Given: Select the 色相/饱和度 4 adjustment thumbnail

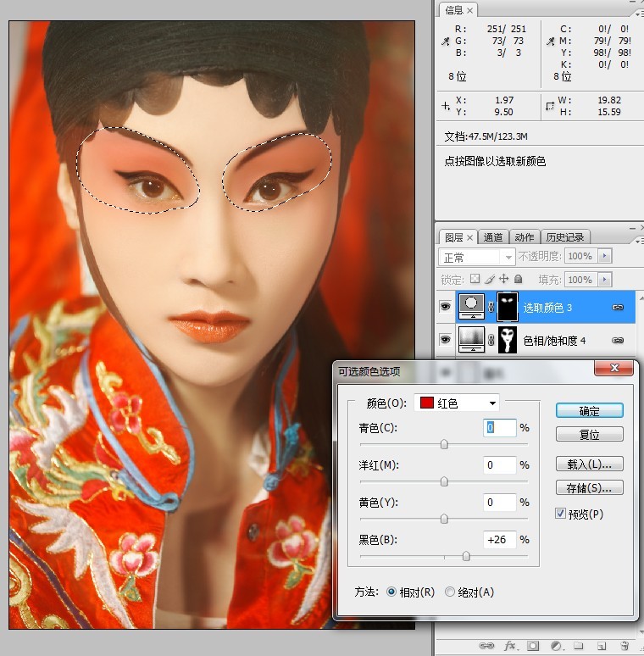Looking at the screenshot, I should coord(472,339).
